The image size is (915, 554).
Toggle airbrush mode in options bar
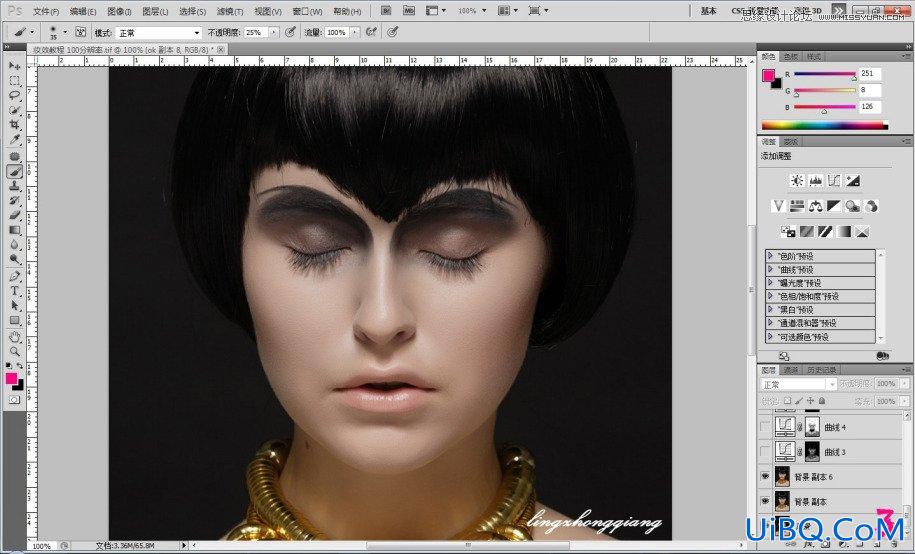[371, 32]
